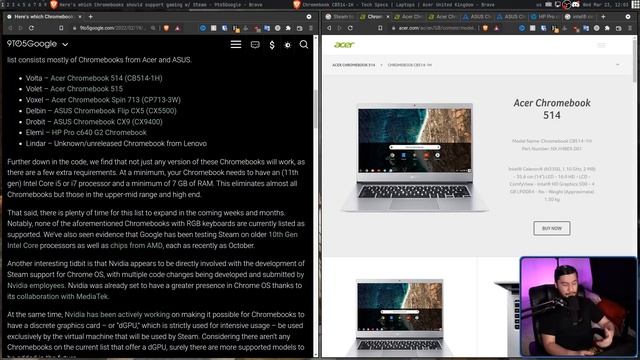640x360 pixels.
Task: Open Acer Chromebook 515 link
Action: [x=86, y=89]
